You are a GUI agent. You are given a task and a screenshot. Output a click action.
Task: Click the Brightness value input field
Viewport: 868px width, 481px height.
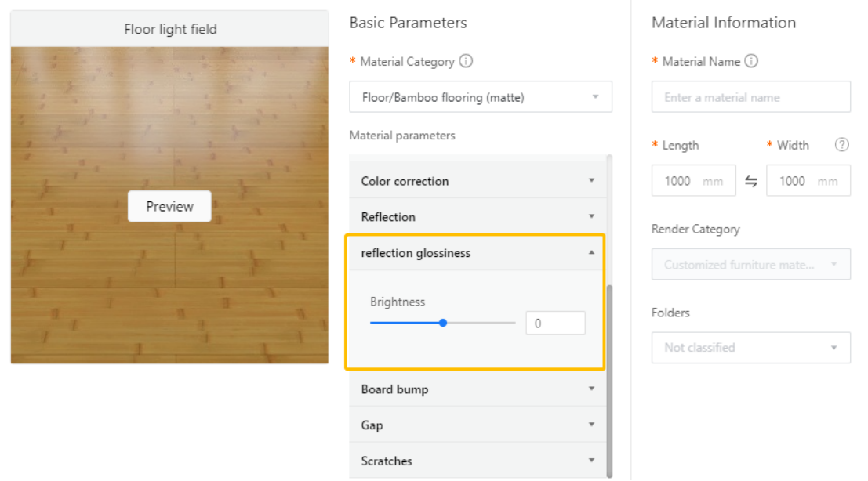555,323
